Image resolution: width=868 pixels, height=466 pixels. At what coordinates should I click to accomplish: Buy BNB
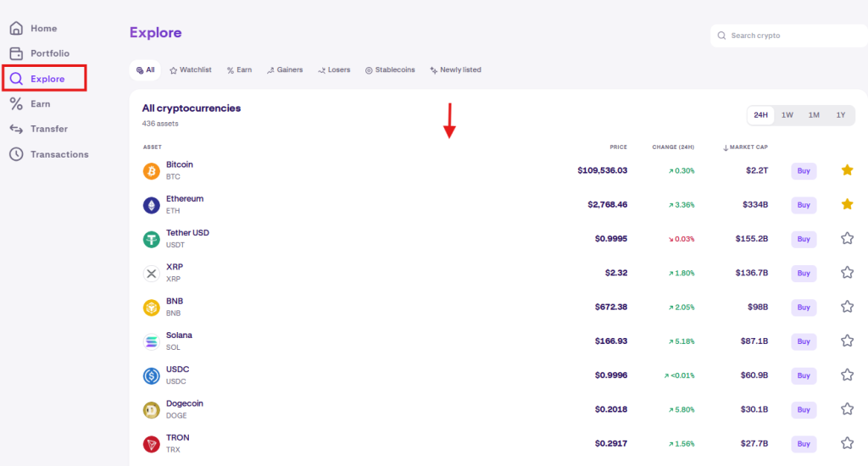[x=804, y=308]
